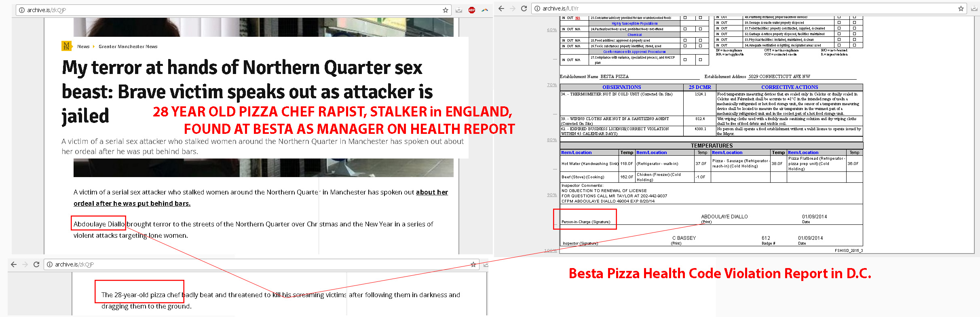The height and width of the screenshot is (317, 980).
Task: Tick first checkbox for item 24 Pasteurized foods
Action: pos(685,29)
